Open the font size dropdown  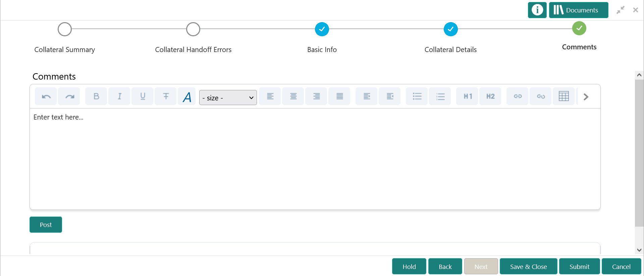(x=228, y=97)
